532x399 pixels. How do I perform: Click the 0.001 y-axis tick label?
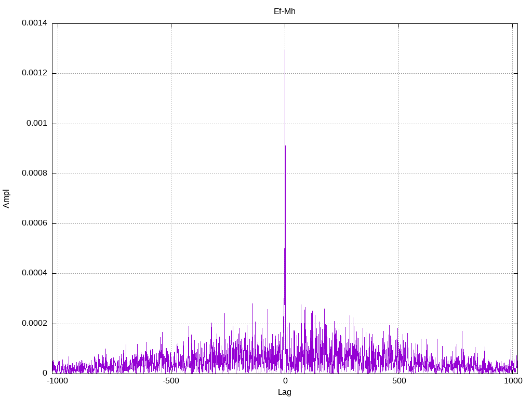(x=37, y=123)
